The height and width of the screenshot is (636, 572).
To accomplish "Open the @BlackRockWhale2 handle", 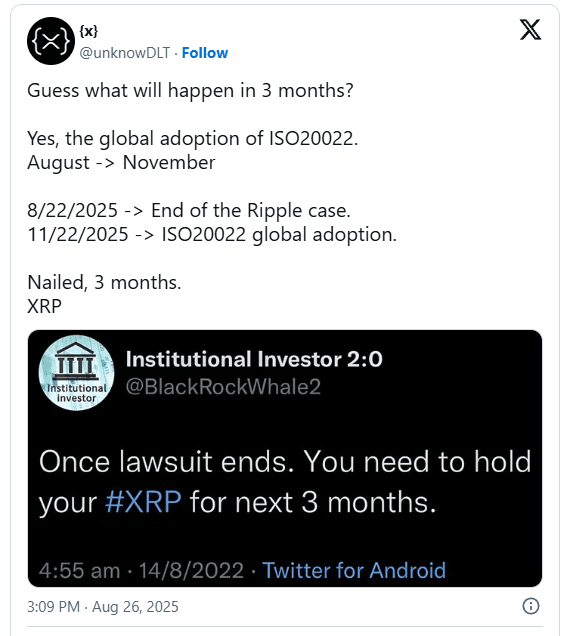I will click(x=223, y=387).
